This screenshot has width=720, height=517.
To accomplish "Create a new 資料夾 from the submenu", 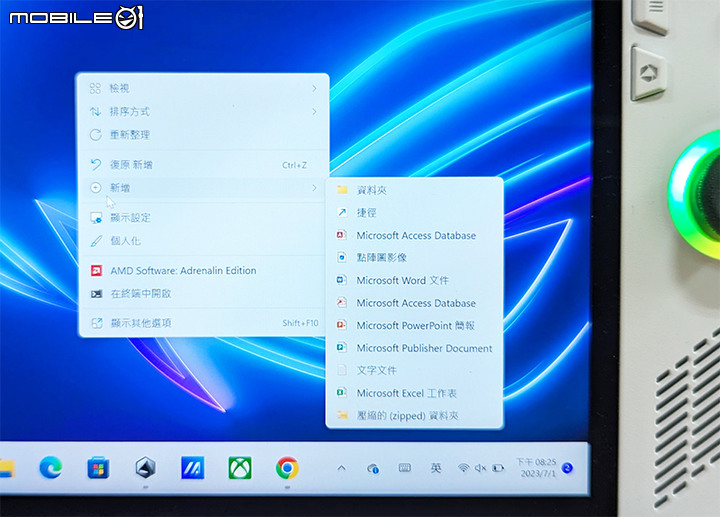I will click(x=415, y=190).
